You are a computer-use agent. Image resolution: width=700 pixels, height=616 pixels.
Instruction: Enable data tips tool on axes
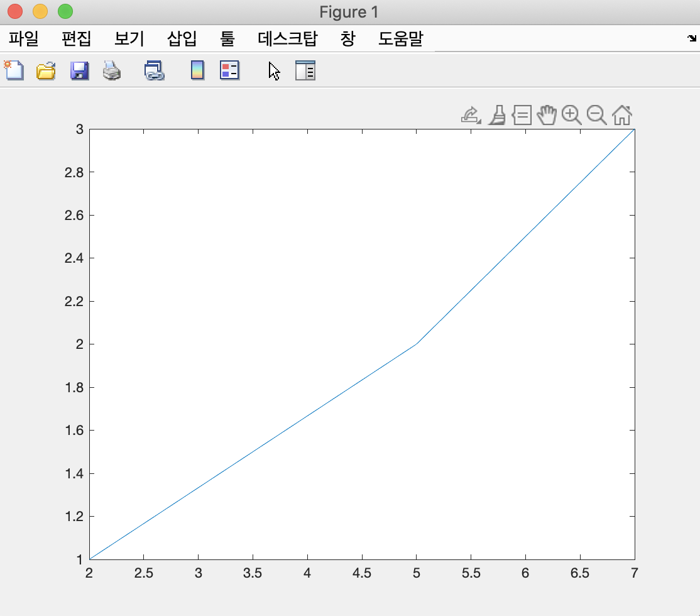point(522,115)
